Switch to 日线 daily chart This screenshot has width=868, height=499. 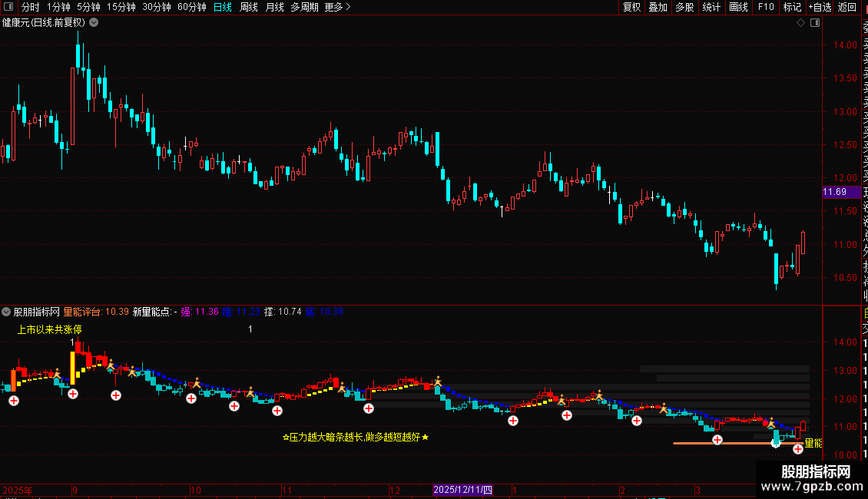point(223,7)
